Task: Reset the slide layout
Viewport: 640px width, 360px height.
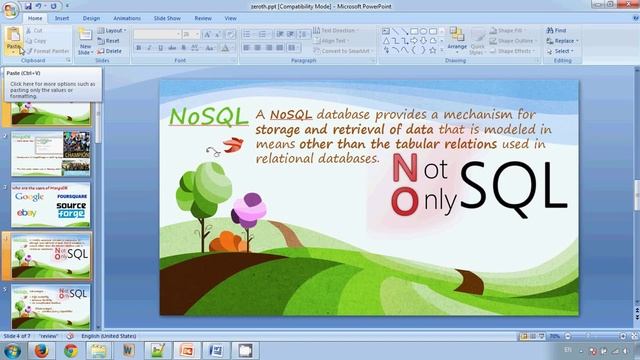Action: [109, 41]
